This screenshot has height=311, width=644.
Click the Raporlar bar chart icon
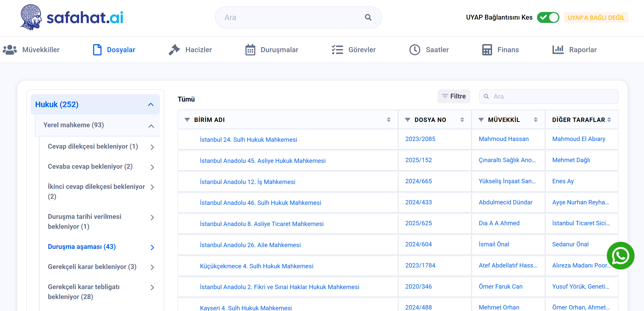(x=558, y=50)
